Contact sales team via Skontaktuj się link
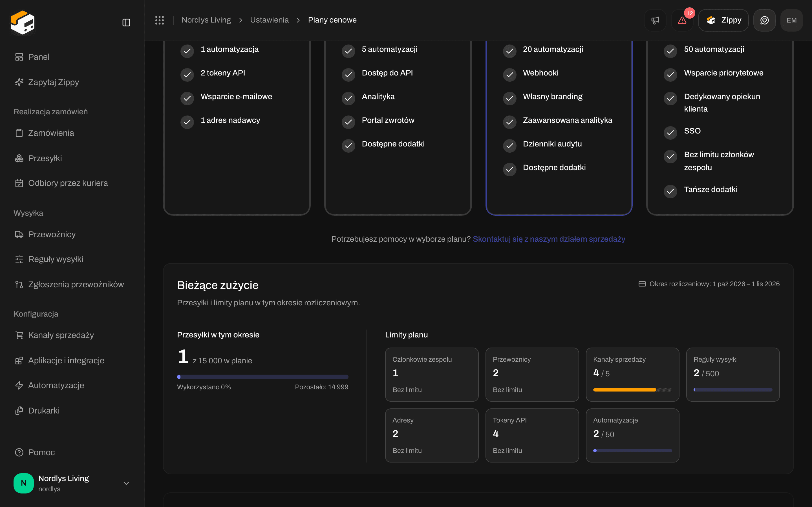The image size is (812, 507). pos(549,239)
